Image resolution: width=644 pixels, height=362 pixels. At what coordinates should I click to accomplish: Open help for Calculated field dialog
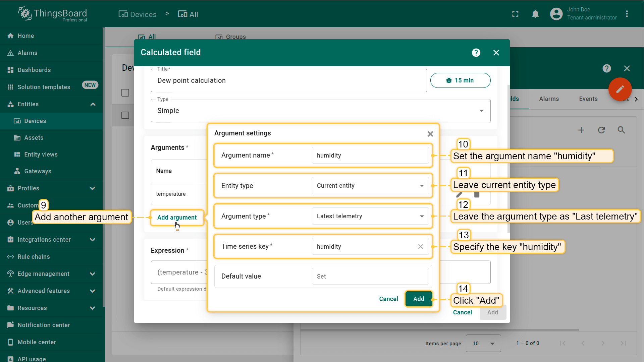[x=476, y=53]
